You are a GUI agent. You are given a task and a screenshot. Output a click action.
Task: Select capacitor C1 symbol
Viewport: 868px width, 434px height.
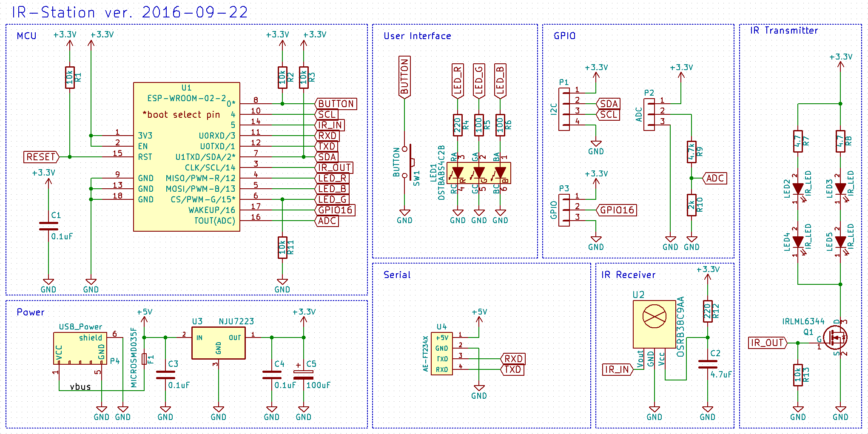tap(48, 226)
